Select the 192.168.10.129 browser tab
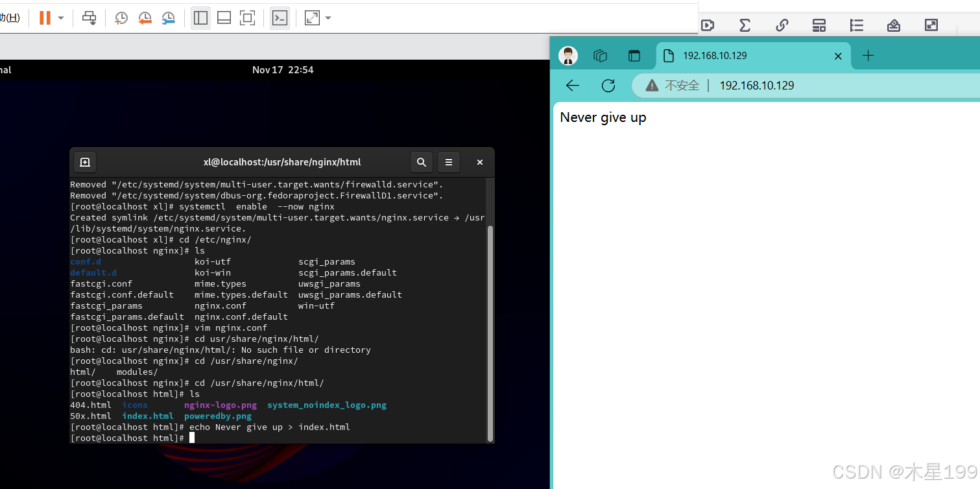This screenshot has width=980, height=489. click(x=752, y=56)
